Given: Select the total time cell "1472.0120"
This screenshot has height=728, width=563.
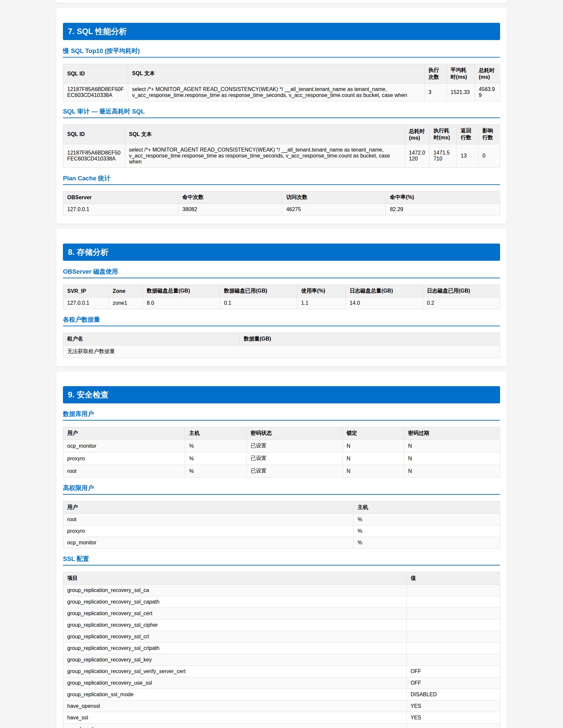Looking at the screenshot, I should click(417, 156).
